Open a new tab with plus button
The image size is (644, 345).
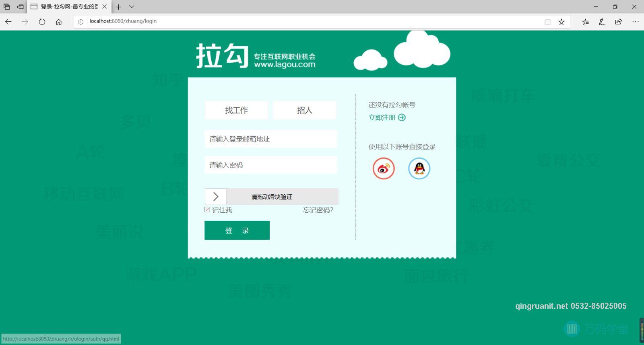coord(119,7)
